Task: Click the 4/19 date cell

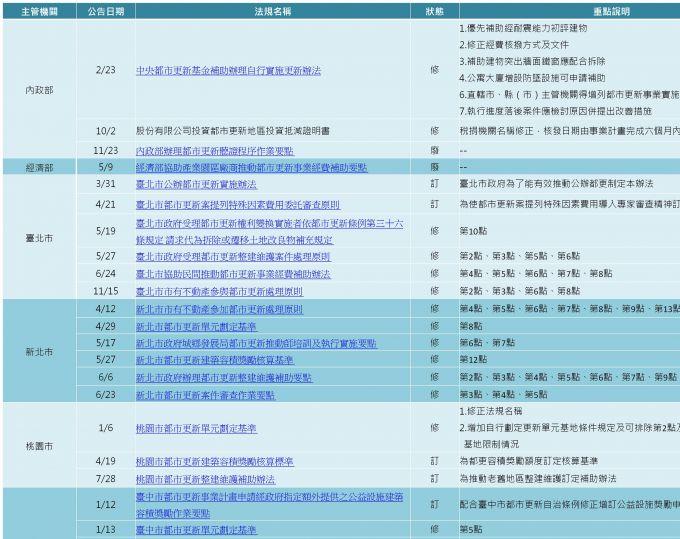Action: [x=106, y=461]
